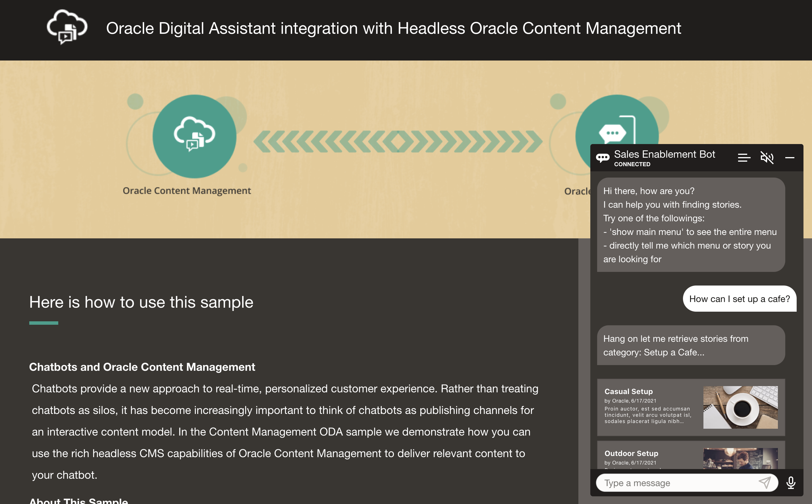The image size is (812, 504).
Task: Activate the microphone voice input icon
Action: pos(791,483)
